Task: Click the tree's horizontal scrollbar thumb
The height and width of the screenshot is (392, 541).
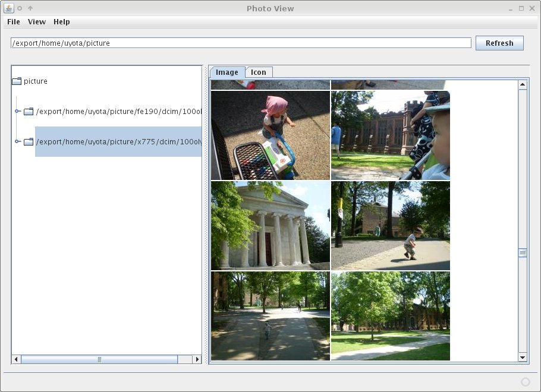Action: tap(99, 359)
